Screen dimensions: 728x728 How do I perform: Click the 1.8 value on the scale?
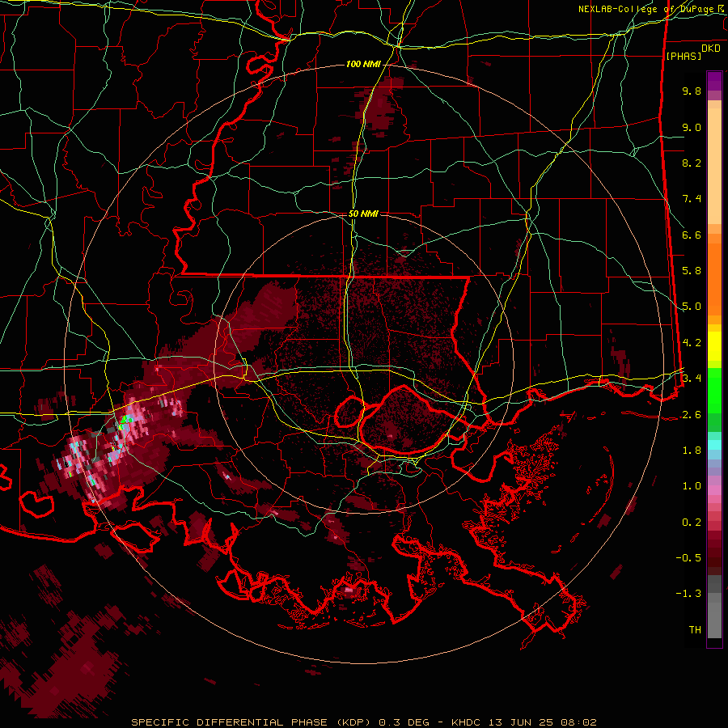(692, 451)
